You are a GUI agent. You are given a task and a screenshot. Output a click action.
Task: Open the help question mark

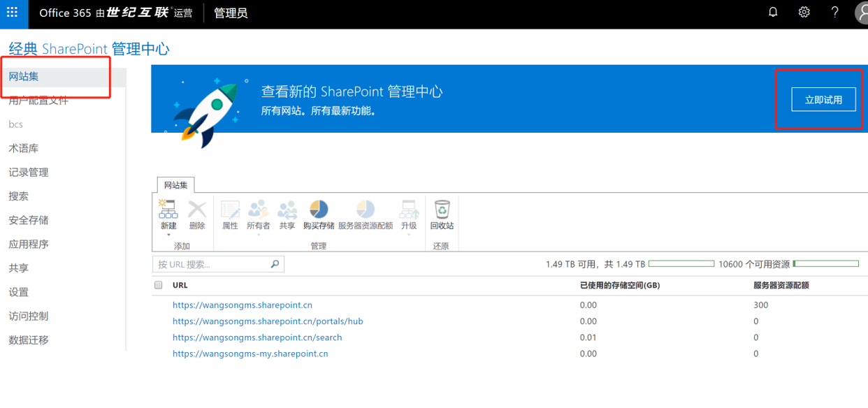click(835, 13)
